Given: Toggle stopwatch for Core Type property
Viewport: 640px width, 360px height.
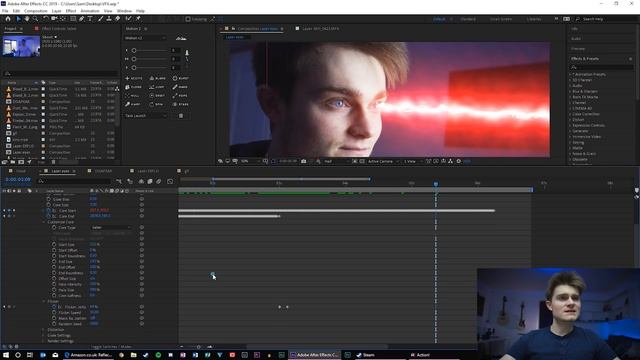Looking at the screenshot, I should tap(54, 227).
